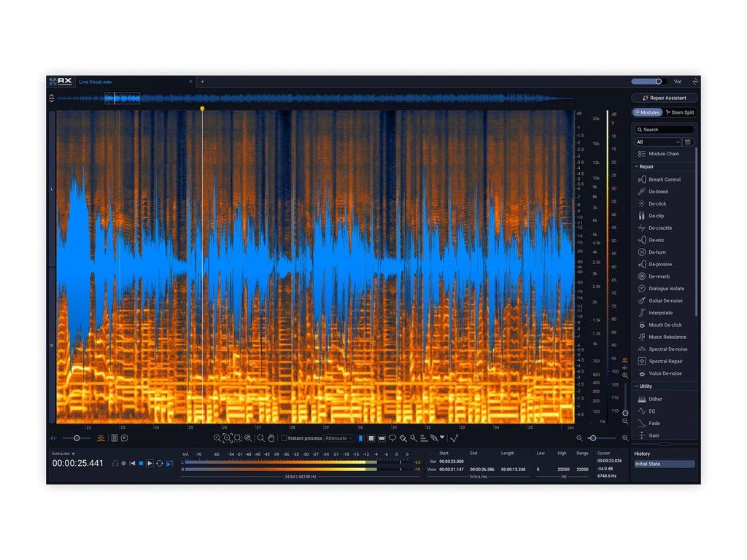Image resolution: width=747 pixels, height=560 pixels.
Task: Open the Attenuate mode dropdown
Action: pos(338,438)
